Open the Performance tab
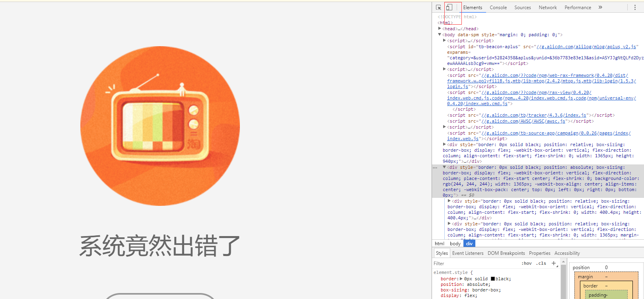The height and width of the screenshot is (299, 644). [578, 8]
